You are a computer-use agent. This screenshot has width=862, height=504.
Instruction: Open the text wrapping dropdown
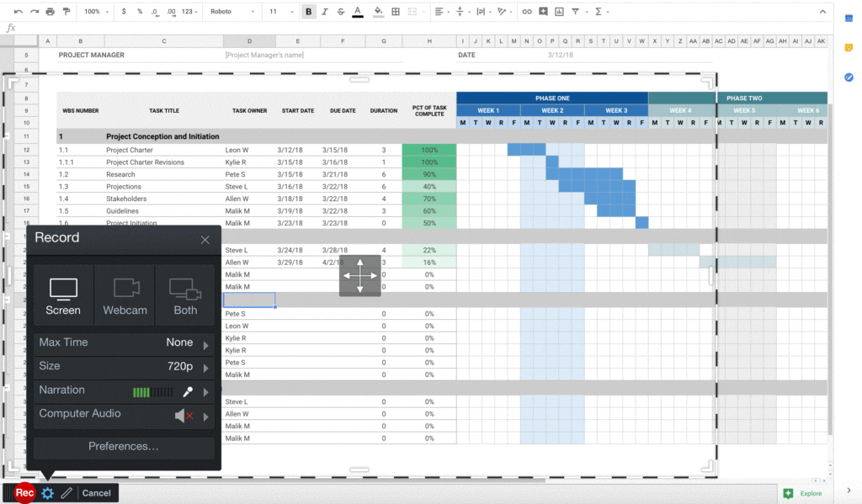[483, 12]
